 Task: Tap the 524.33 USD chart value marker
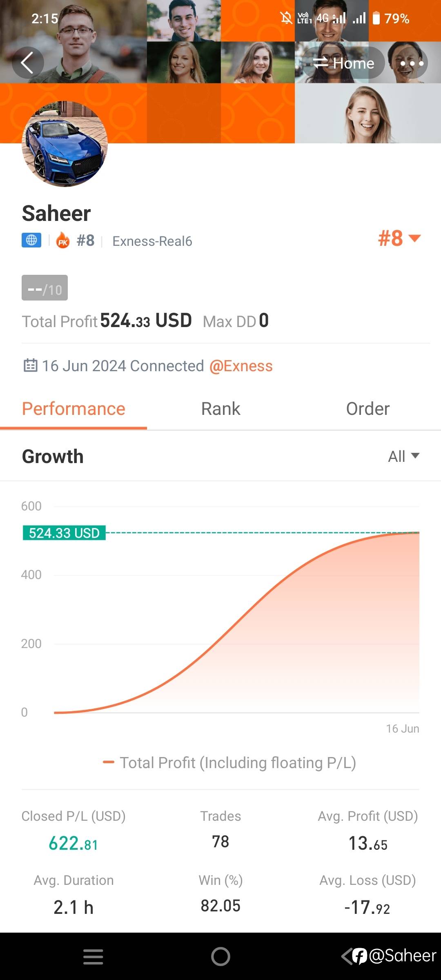pos(64,533)
